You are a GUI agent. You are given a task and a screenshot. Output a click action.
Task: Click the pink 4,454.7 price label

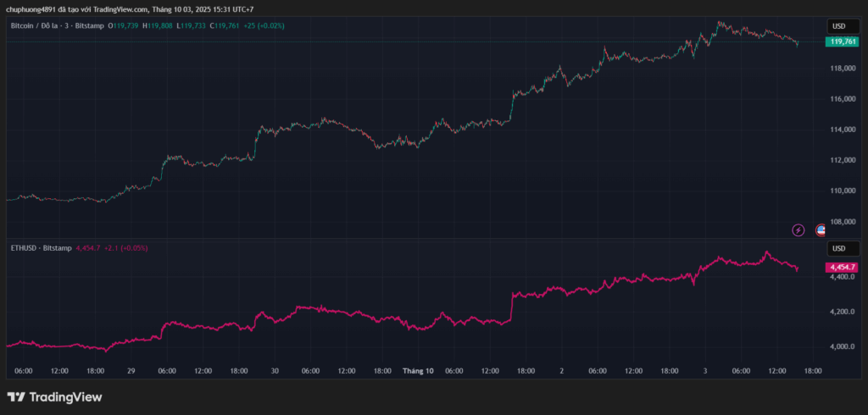841,267
